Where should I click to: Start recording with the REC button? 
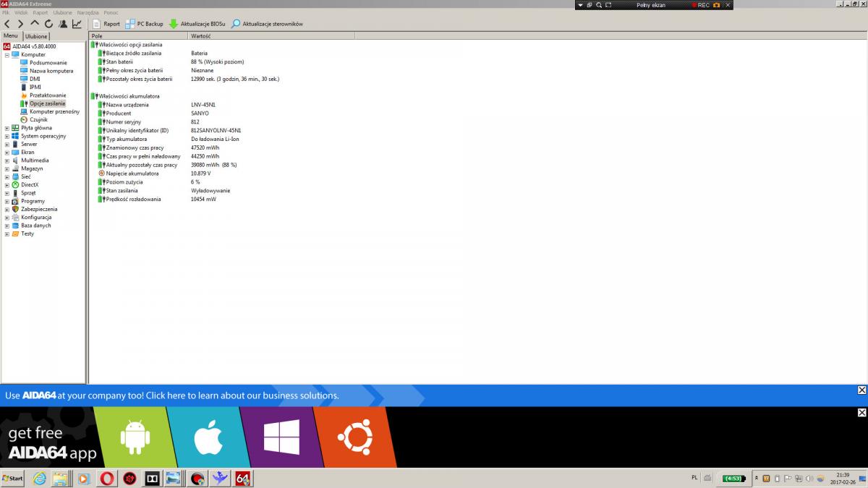[700, 5]
